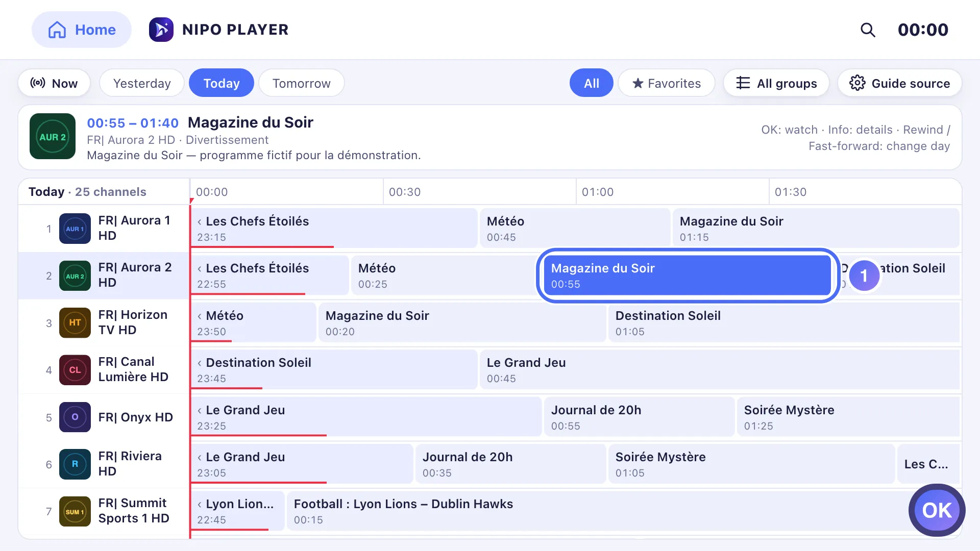Click the FR| Onyx HD channel name

pos(136,417)
